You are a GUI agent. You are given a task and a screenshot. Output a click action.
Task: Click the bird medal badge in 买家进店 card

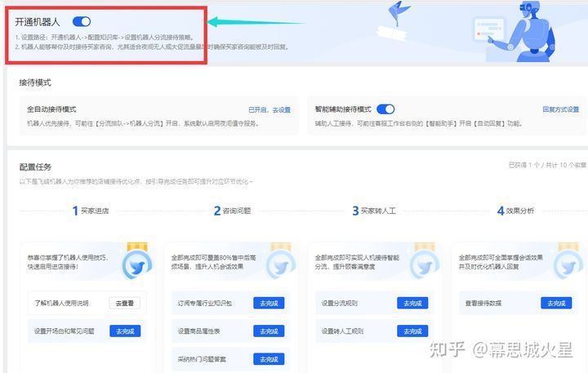coord(137,263)
